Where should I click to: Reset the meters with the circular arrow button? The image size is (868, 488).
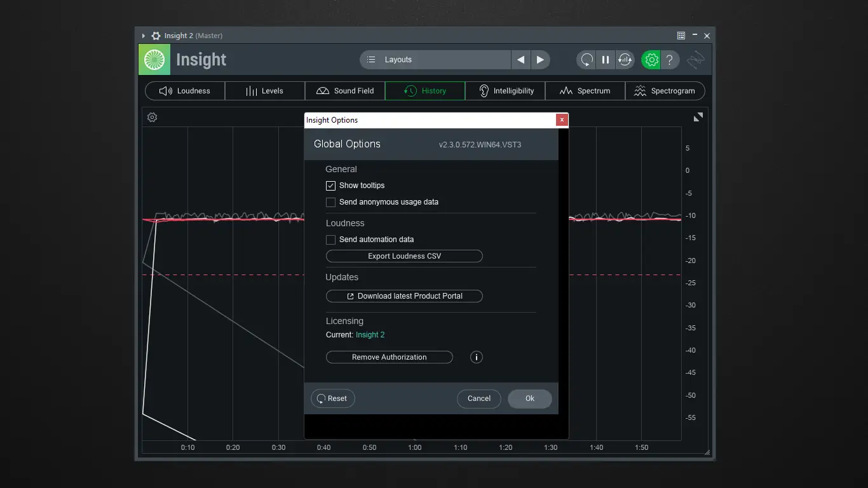pyautogui.click(x=587, y=60)
